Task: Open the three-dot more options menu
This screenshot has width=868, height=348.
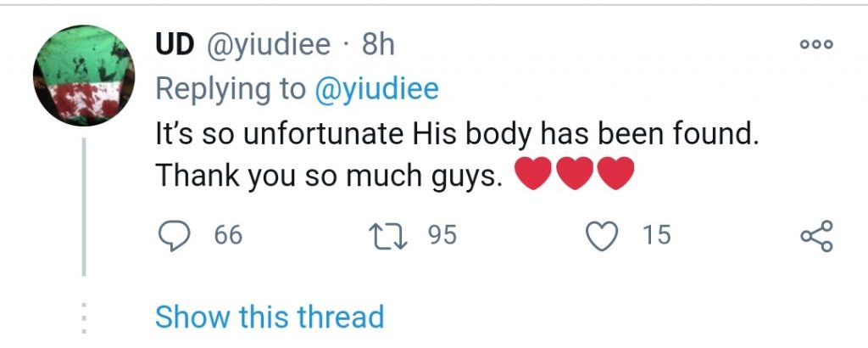Action: pyautogui.click(x=818, y=44)
